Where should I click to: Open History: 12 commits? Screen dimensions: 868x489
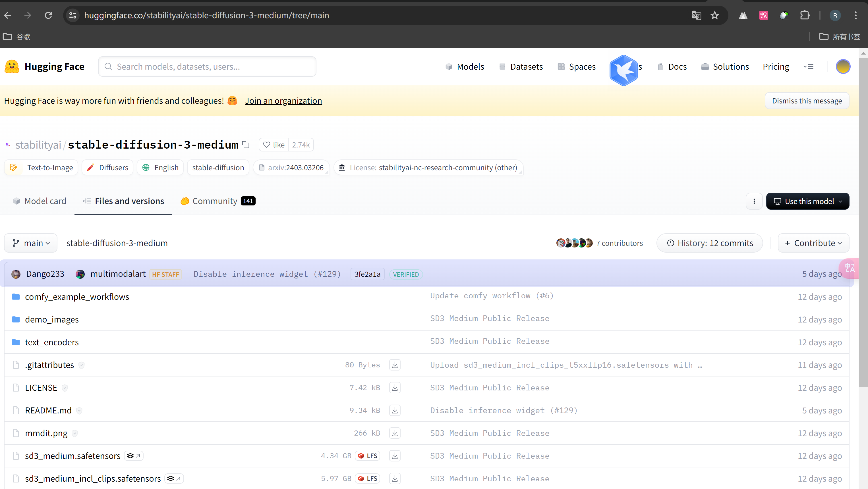(x=710, y=243)
